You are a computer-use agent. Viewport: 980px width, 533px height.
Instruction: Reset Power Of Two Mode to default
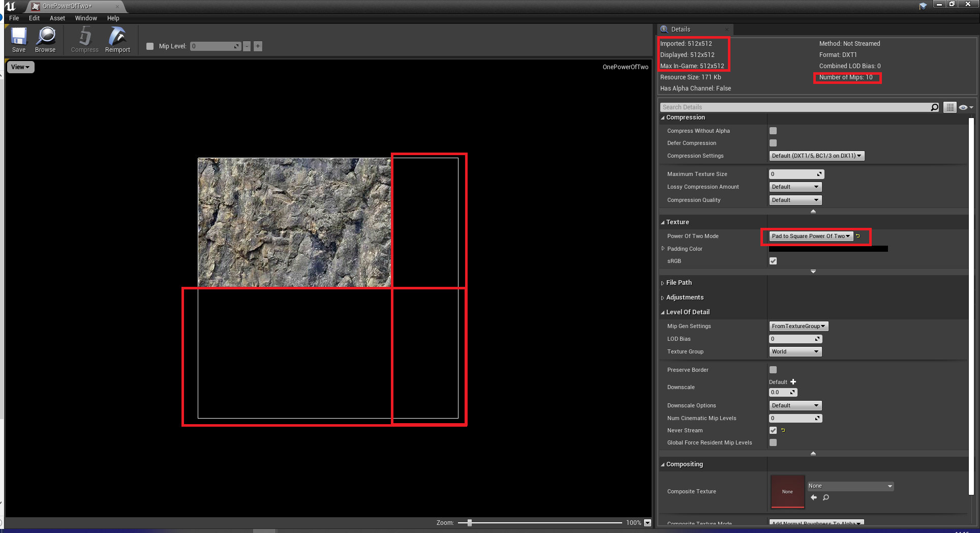pyautogui.click(x=858, y=236)
